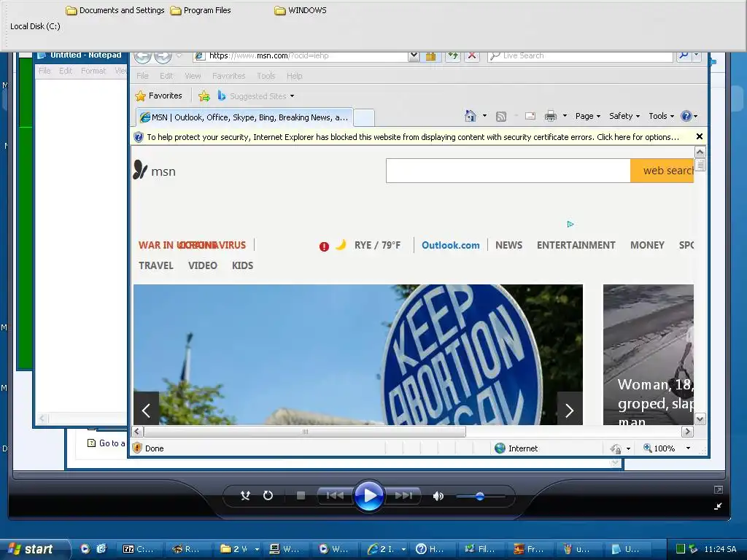Click the Previous track button in Media Player
The height and width of the screenshot is (560, 747).
(x=335, y=496)
